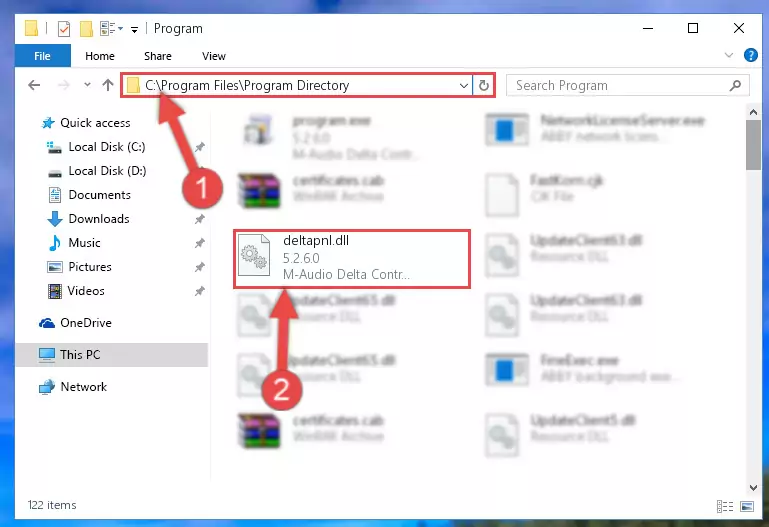This screenshot has height=527, width=769.
Task: Switch to Details view icon in status bar
Action: point(725,506)
